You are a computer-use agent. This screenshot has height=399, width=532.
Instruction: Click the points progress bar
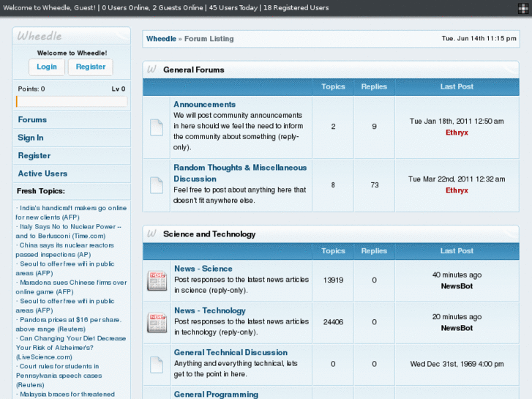72,102
